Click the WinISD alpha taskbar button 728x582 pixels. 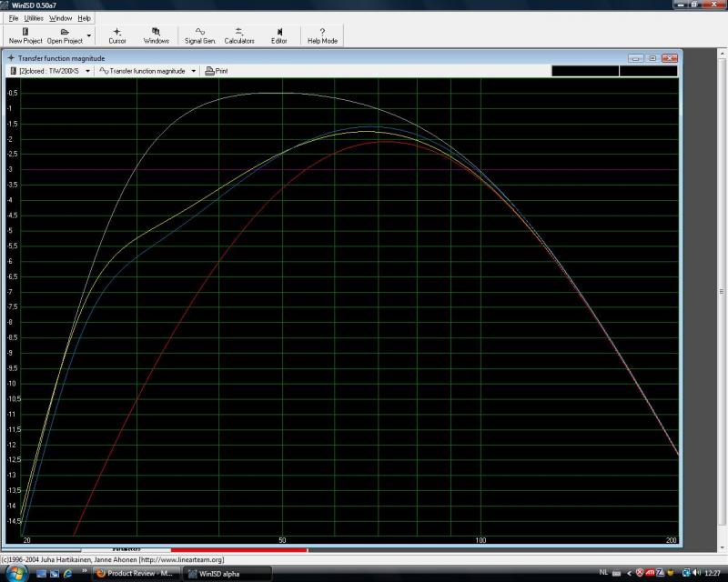(x=226, y=574)
